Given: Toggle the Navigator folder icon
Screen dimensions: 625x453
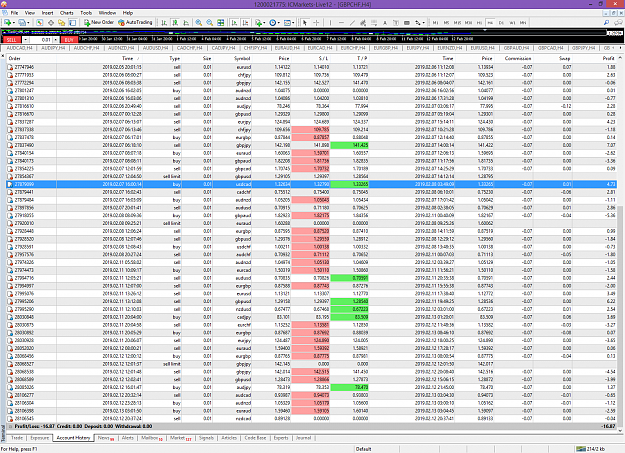Looking at the screenshot, I should coord(61,23).
